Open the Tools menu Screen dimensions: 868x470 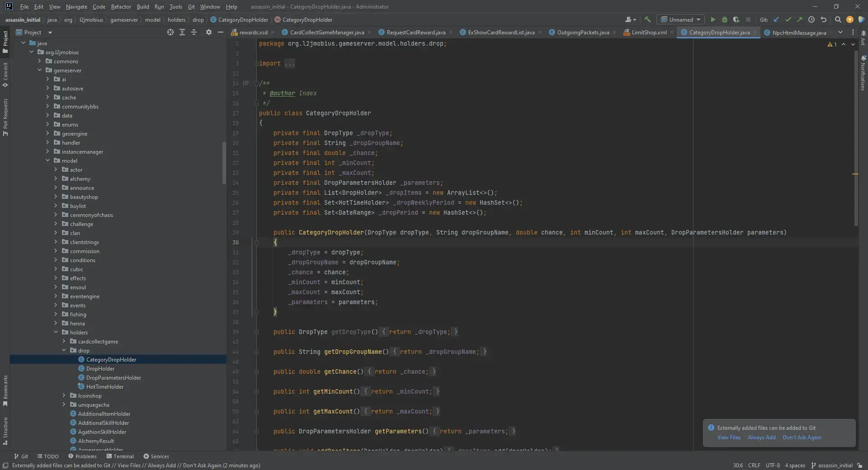pos(175,6)
